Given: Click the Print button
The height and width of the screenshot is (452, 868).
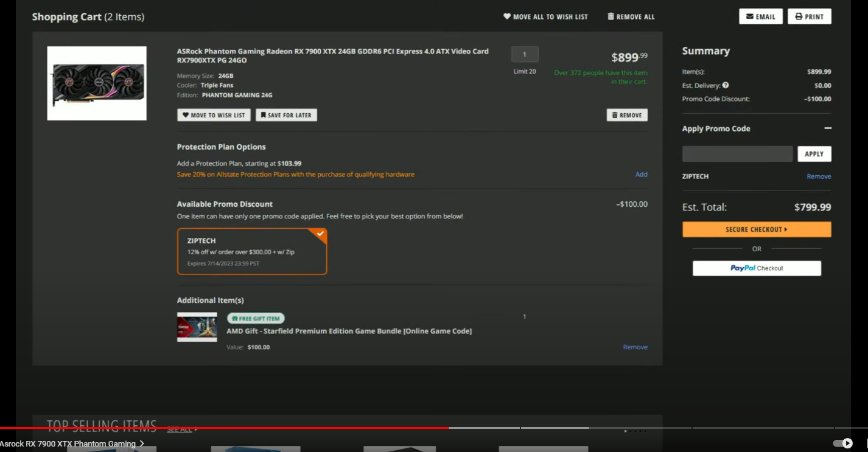Looking at the screenshot, I should 809,16.
